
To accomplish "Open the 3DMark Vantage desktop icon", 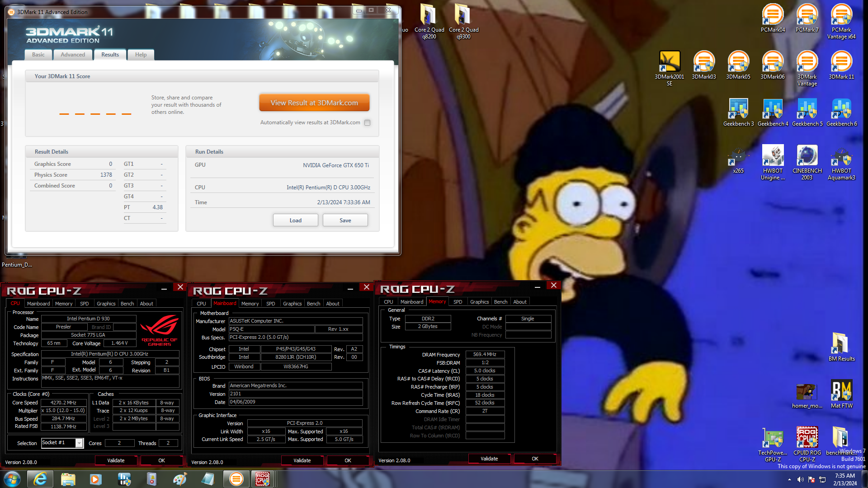I will [x=807, y=68].
